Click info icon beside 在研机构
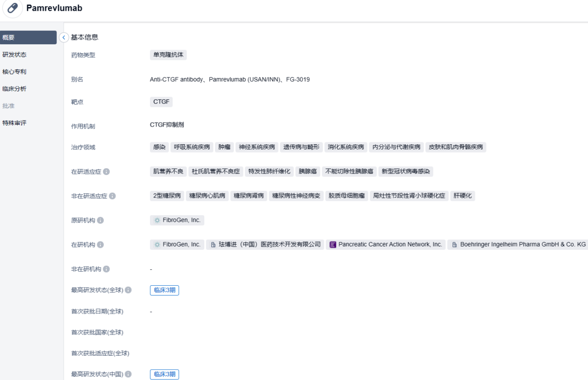 [x=100, y=245]
